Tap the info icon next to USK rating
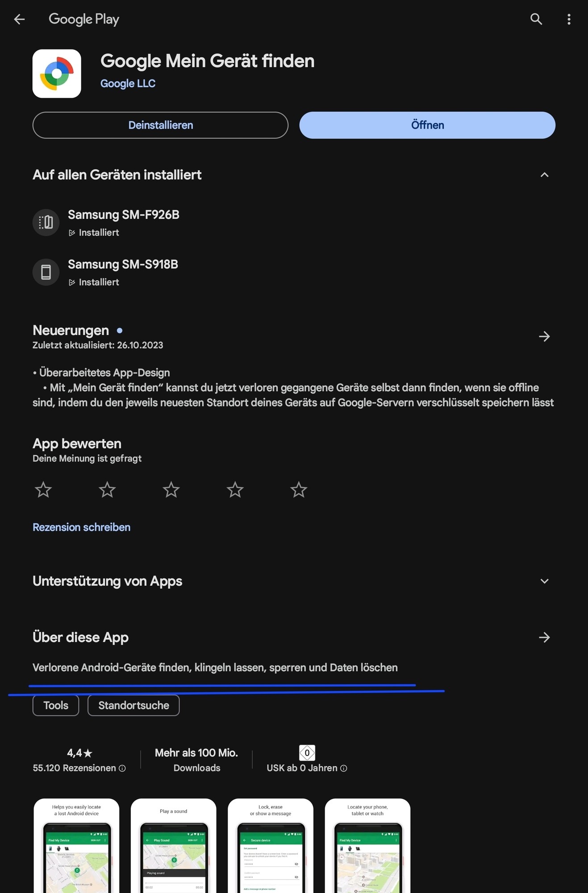588x893 pixels. [344, 768]
